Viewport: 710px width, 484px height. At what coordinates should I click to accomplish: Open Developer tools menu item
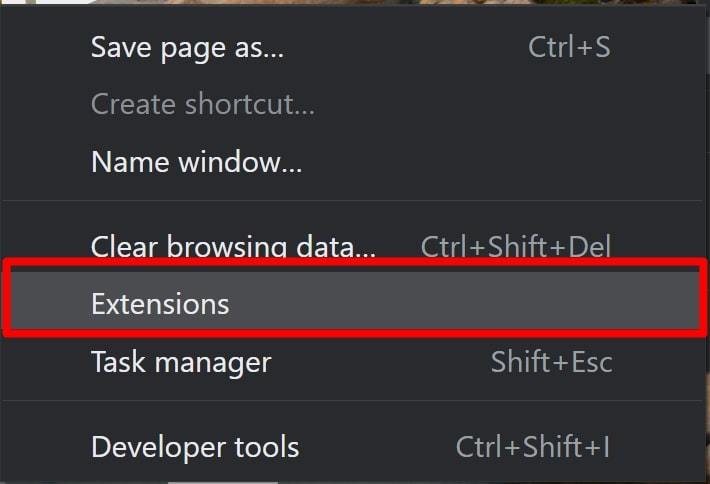[355, 446]
